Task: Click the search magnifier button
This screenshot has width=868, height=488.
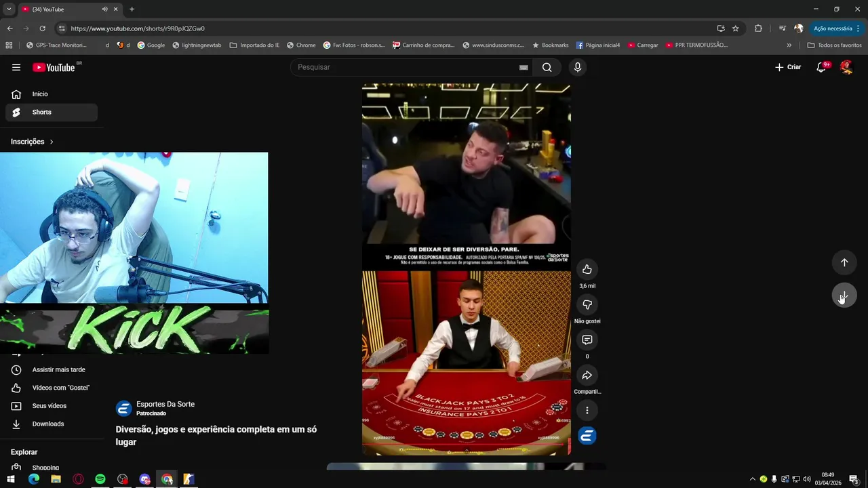Action: 547,67
